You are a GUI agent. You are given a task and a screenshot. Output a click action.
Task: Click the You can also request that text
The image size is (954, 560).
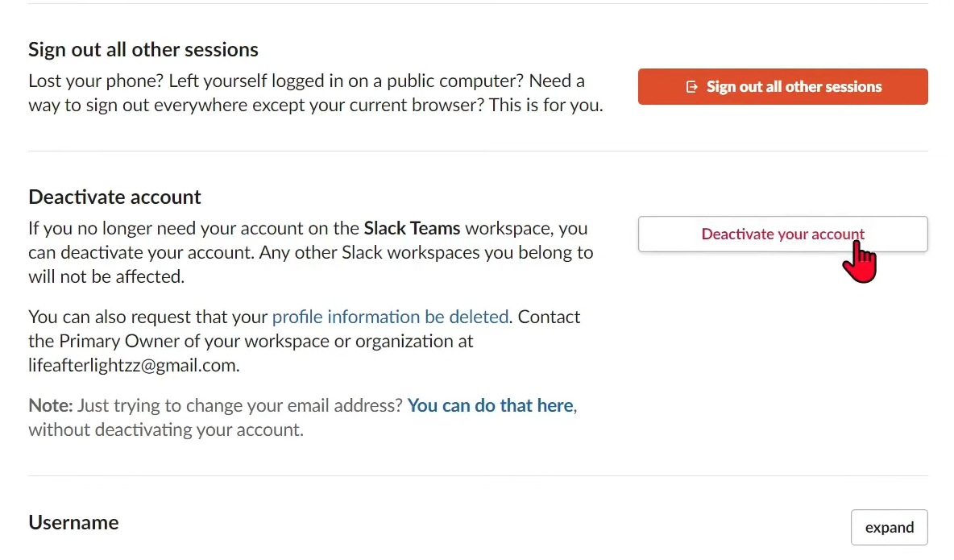click(147, 317)
